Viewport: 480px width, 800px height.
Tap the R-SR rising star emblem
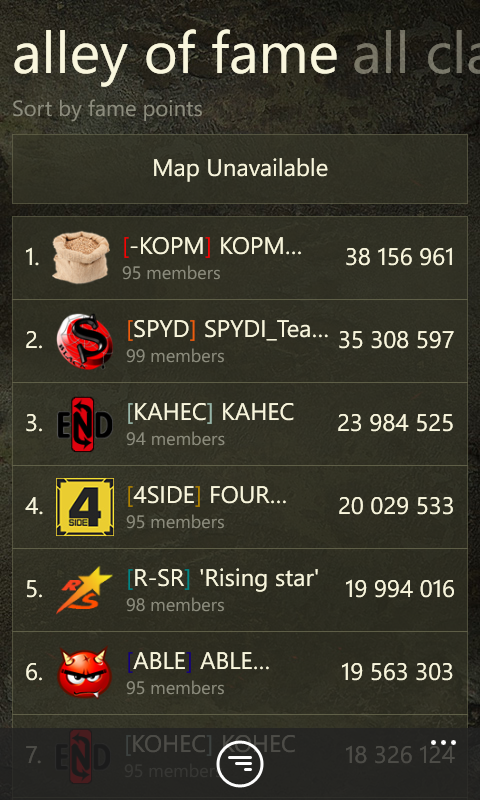click(84, 589)
